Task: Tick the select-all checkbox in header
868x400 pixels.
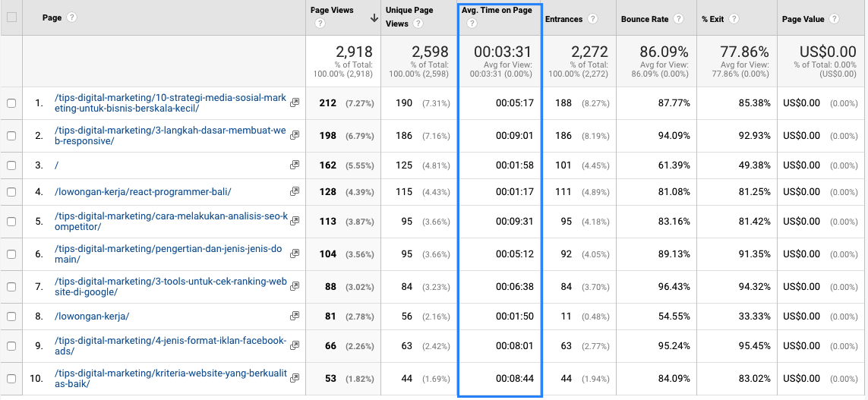Action: click(x=11, y=17)
